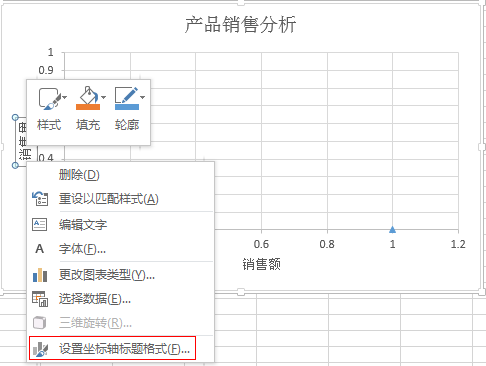Screen dimensions: 486x366
Task: Click the bar chart type icon
Action: pyautogui.click(x=40, y=275)
